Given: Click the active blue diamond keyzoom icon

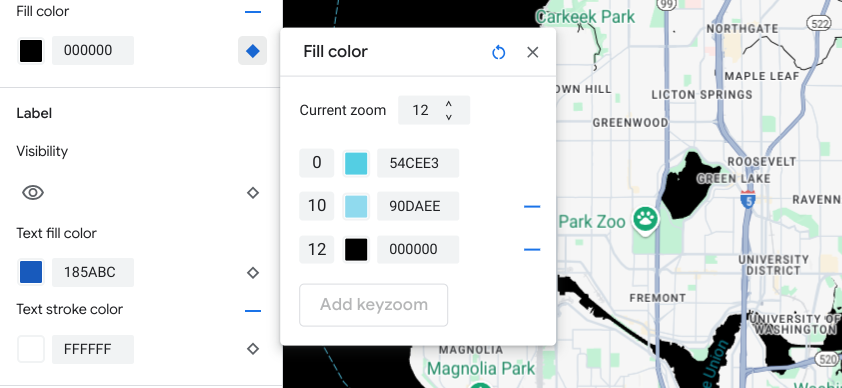Looking at the screenshot, I should click(x=252, y=51).
